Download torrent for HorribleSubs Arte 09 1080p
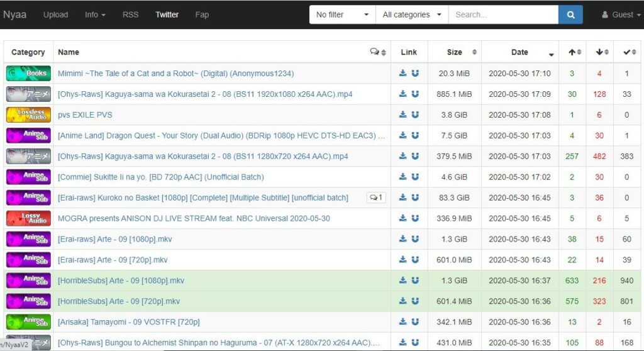This screenshot has width=644, height=351. [x=402, y=281]
